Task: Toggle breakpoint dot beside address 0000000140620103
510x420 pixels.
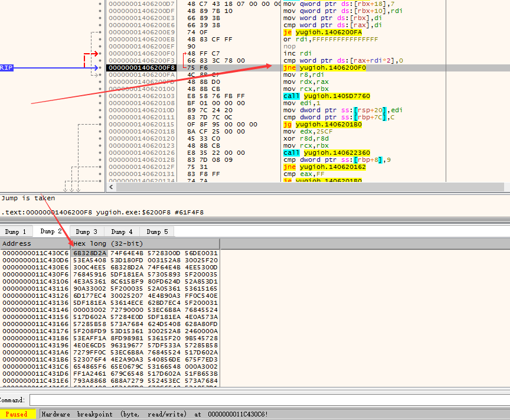Action: (x=100, y=96)
